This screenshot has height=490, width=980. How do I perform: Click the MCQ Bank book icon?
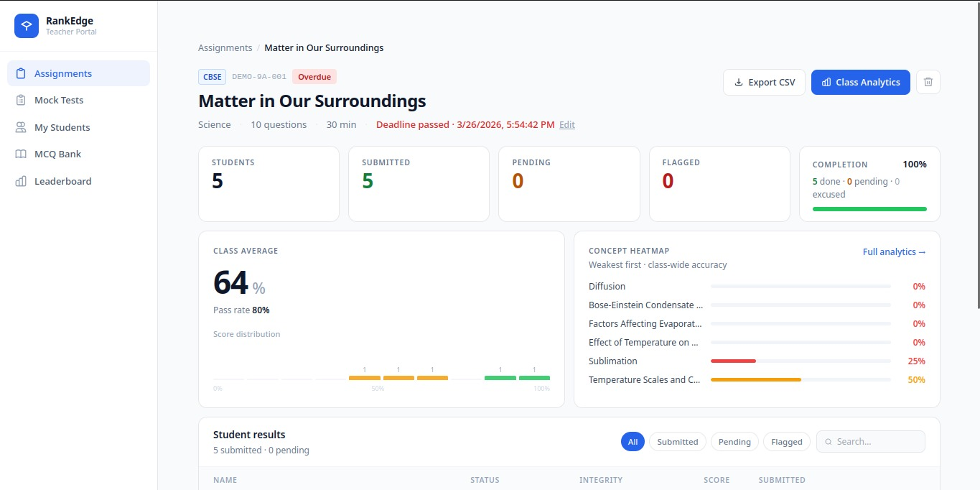tap(21, 154)
